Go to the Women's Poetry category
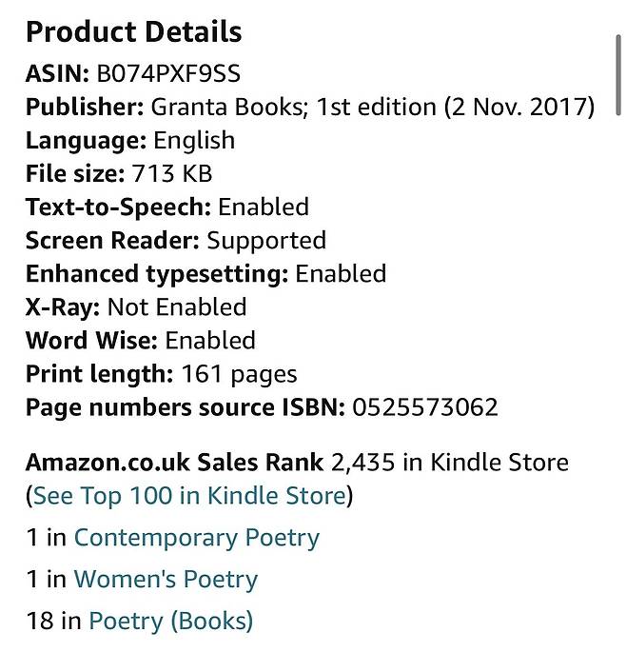 pos(166,580)
